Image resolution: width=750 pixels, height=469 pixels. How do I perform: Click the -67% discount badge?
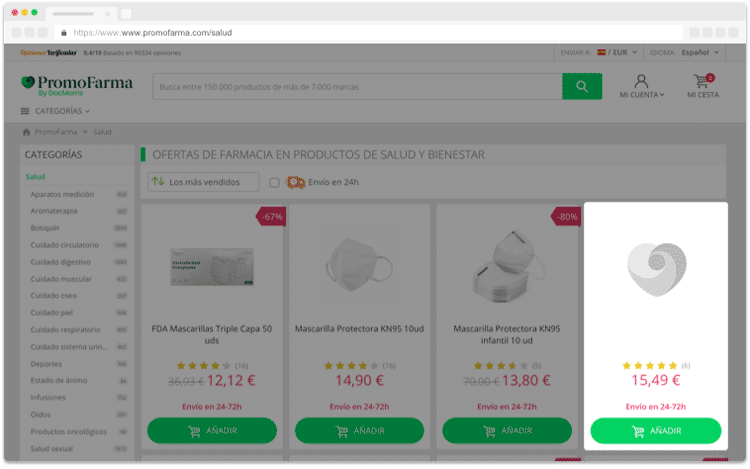271,217
